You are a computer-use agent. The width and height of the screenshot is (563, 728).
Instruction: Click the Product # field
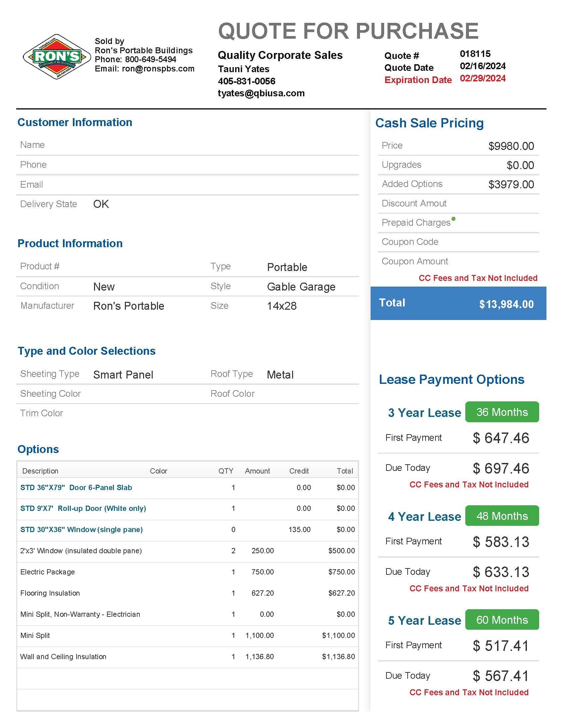coord(112,267)
